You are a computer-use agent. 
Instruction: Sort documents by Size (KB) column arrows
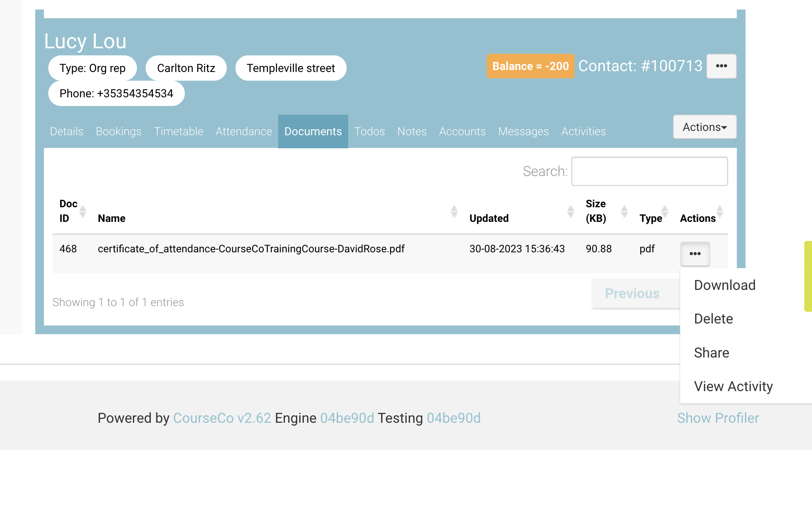pos(624,211)
